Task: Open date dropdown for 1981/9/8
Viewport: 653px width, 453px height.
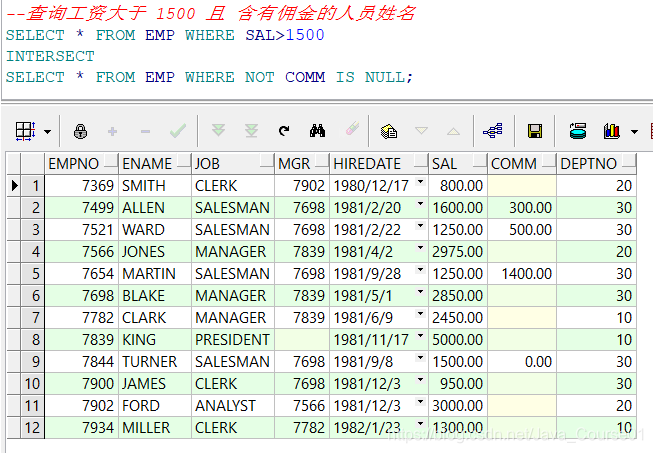Action: pos(421,358)
